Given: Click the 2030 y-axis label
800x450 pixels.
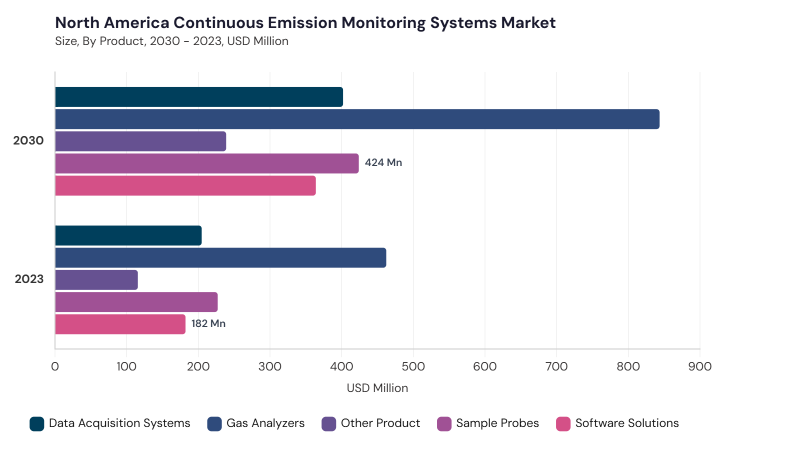Looking at the screenshot, I should tap(29, 140).
